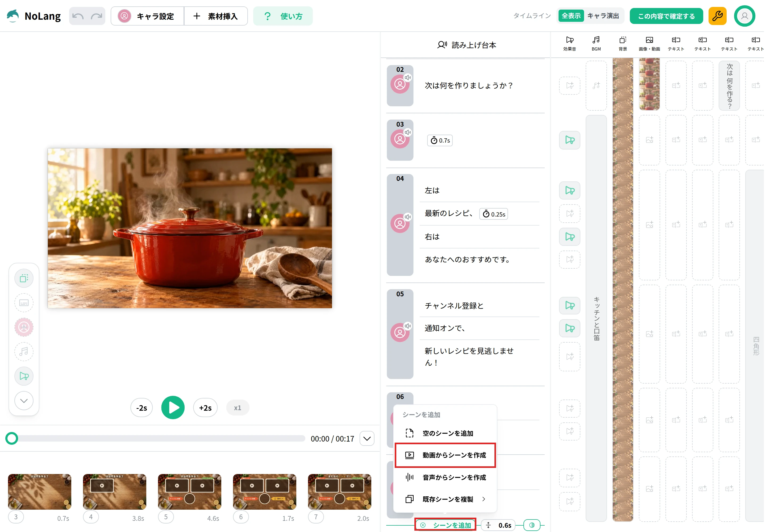Expand the dropdown beside the 00:00 / 00:17 time
The width and height of the screenshot is (766, 532).
(x=367, y=439)
